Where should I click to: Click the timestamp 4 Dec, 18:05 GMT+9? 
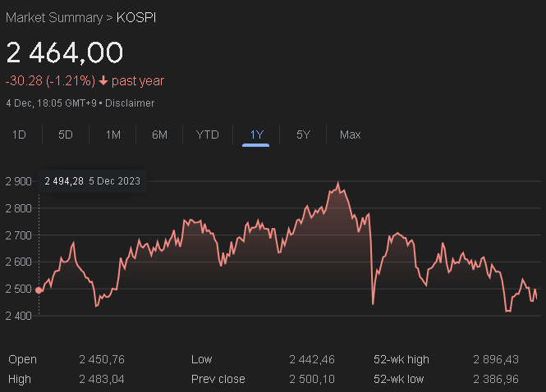pyautogui.click(x=51, y=103)
